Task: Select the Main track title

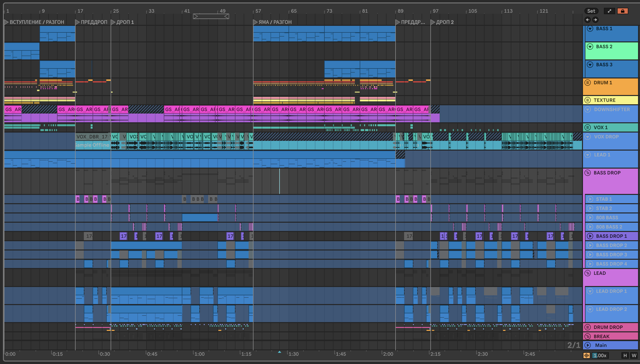Action: tap(601, 345)
